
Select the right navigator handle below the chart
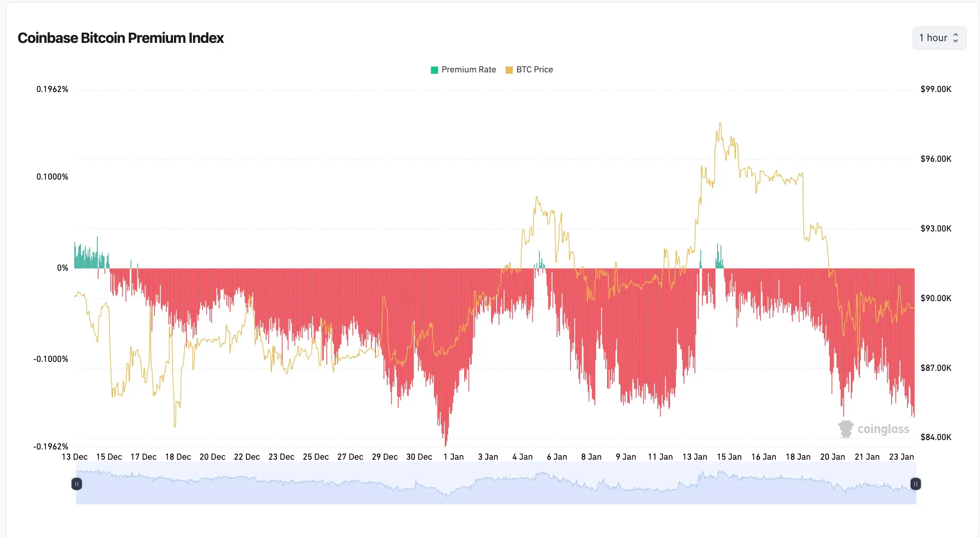[915, 484]
